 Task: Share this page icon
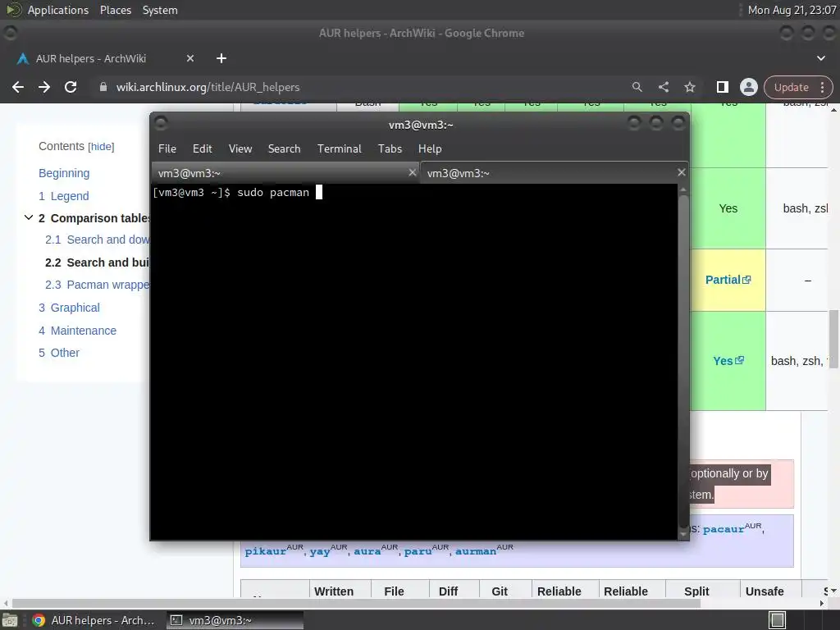[x=663, y=87]
